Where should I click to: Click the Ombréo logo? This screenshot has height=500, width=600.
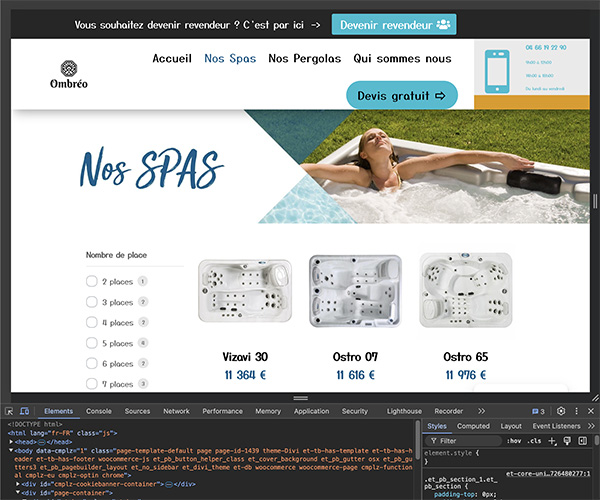[x=69, y=74]
